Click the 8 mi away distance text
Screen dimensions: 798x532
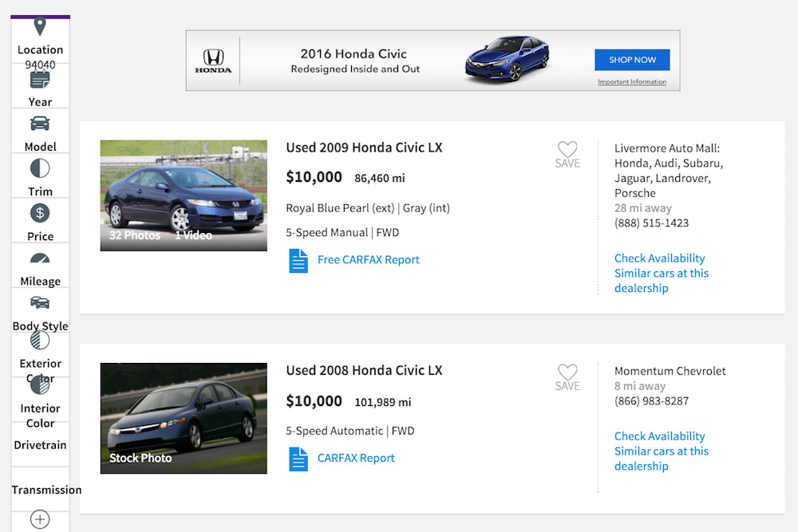tap(640, 387)
